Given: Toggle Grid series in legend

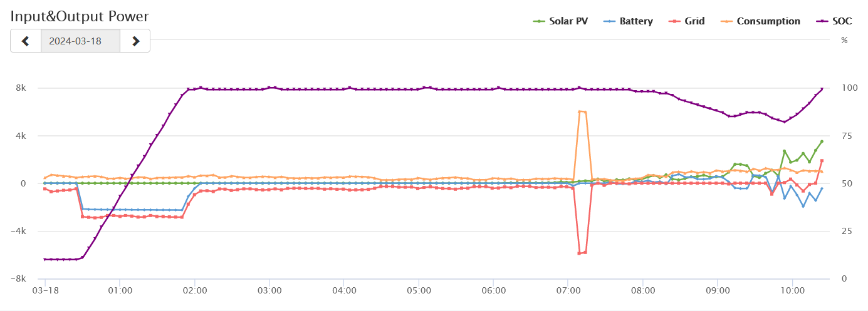Looking at the screenshot, I should coord(694,21).
